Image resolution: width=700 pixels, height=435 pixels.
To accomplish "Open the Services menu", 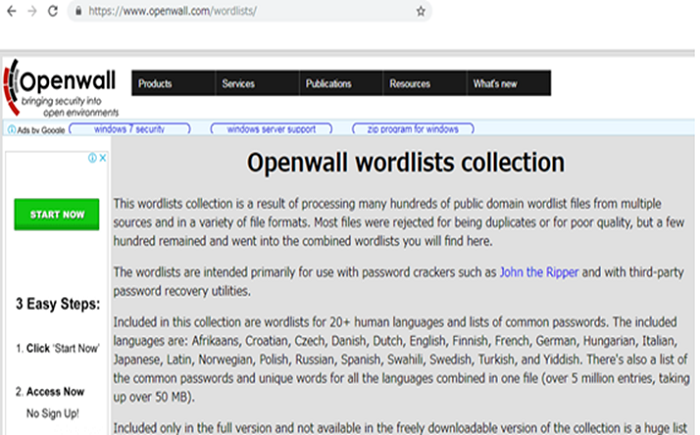I will pos(257,83).
